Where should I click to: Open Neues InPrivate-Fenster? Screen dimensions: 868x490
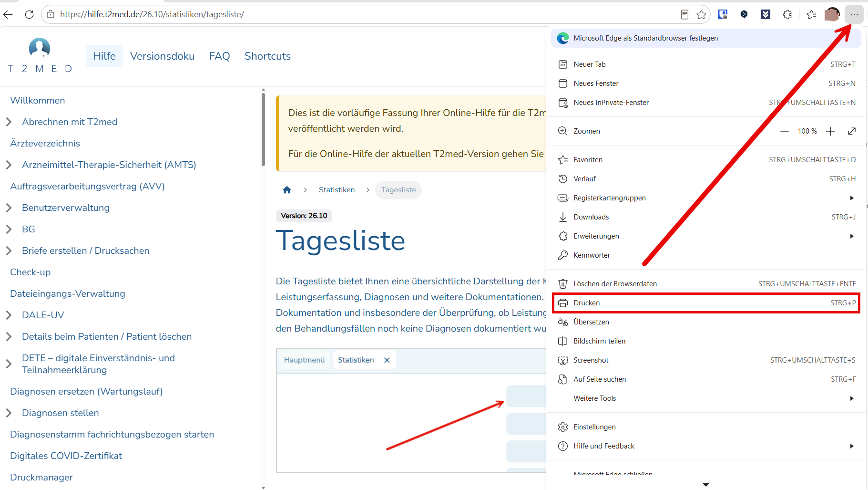(x=706, y=103)
